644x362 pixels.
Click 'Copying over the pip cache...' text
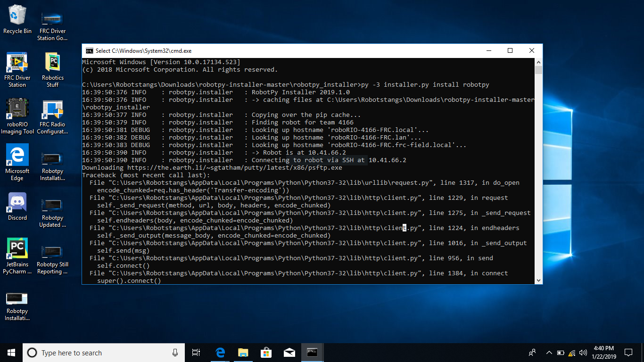point(306,115)
